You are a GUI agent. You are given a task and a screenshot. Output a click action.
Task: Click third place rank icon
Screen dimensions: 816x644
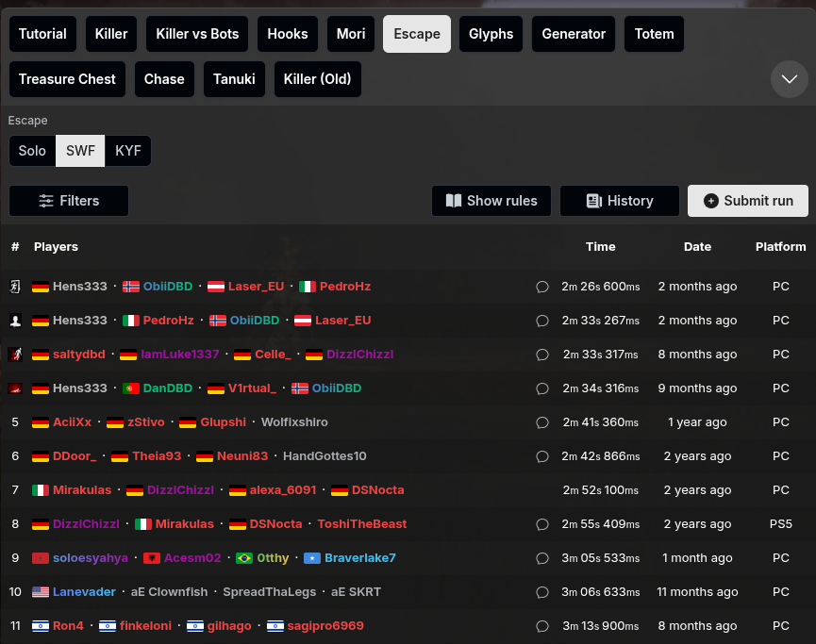[x=15, y=355]
